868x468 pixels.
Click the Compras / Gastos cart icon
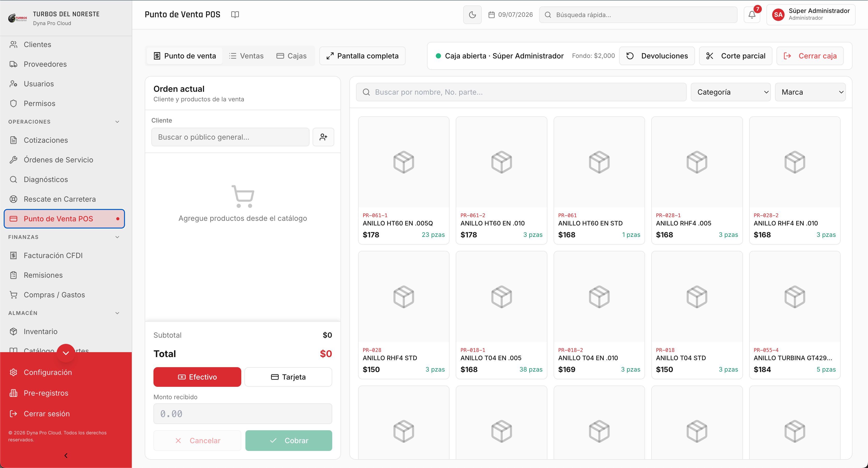pyautogui.click(x=13, y=295)
